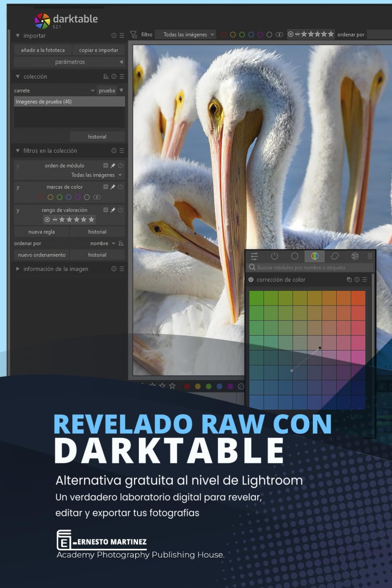Collapse the filtros en la colección module
Screen dimensions: 392x588
point(18,151)
